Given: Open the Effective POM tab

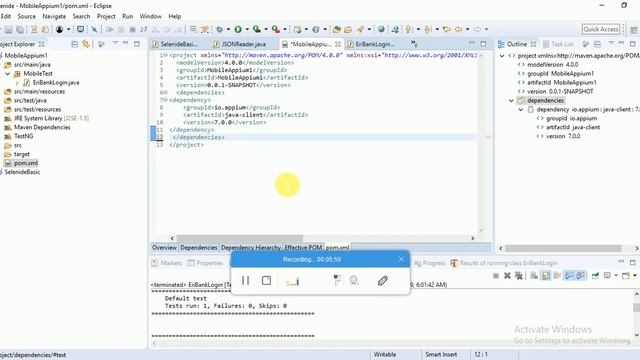Looking at the screenshot, I should click(303, 247).
